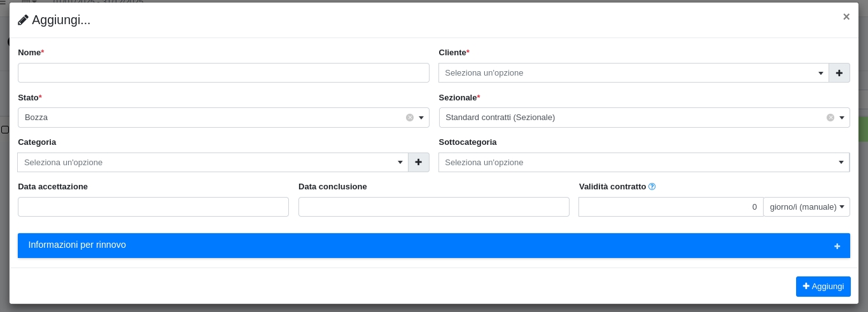868x312 pixels.
Task: Click the plus icon next to Categoria
Action: click(418, 163)
